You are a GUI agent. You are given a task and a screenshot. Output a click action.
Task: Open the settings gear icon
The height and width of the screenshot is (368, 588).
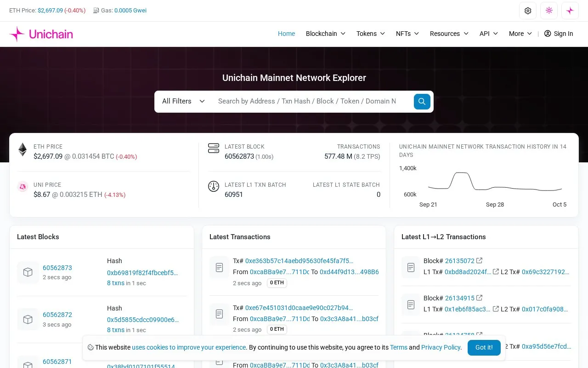click(x=528, y=11)
